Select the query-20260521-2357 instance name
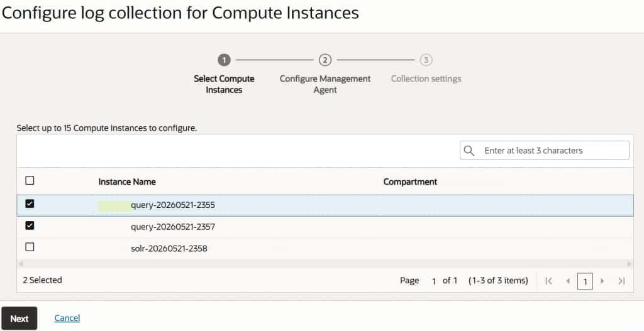This screenshot has width=644, height=331. coord(173,227)
